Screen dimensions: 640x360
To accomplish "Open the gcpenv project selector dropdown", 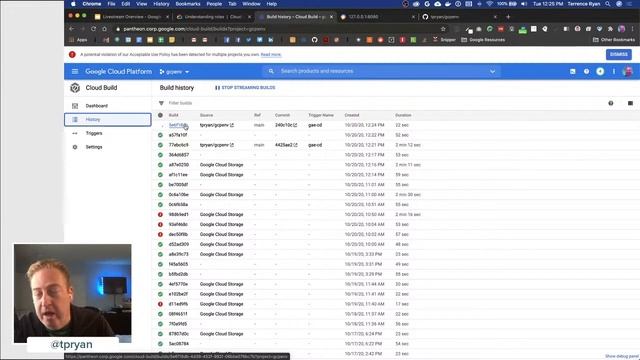I will coord(174,72).
